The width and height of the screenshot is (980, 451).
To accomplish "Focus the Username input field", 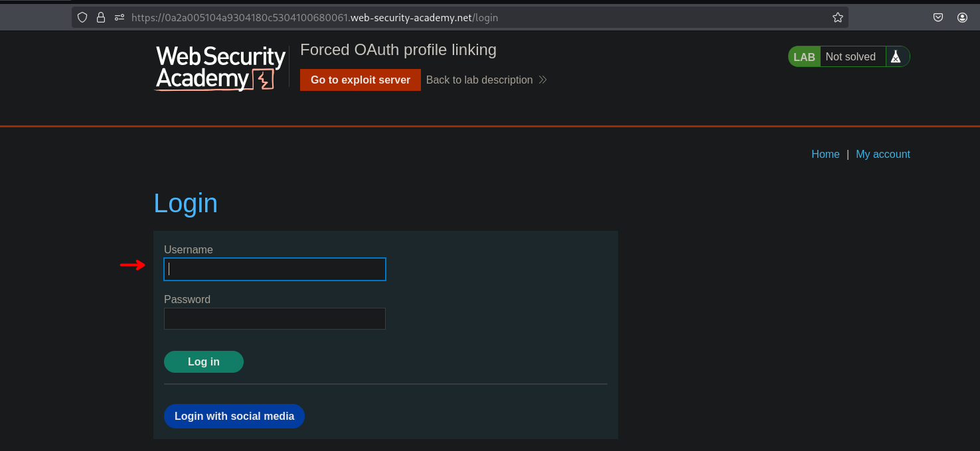I will [275, 269].
